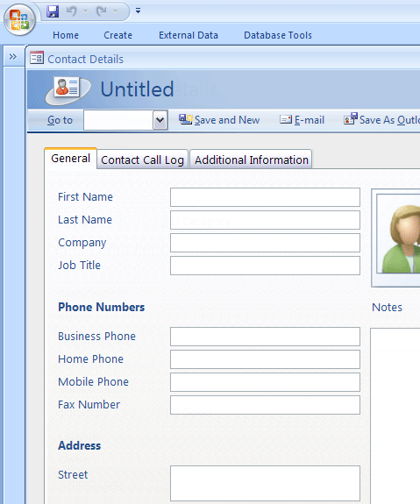Focus the Home Phone field
The image size is (420, 504).
pyautogui.click(x=265, y=359)
